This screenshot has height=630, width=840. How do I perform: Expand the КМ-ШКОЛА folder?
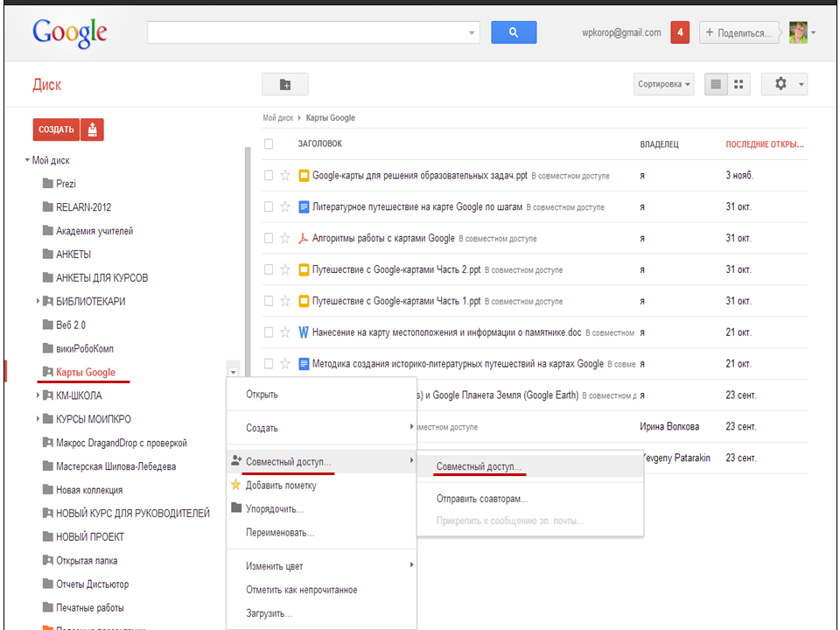tap(38, 395)
